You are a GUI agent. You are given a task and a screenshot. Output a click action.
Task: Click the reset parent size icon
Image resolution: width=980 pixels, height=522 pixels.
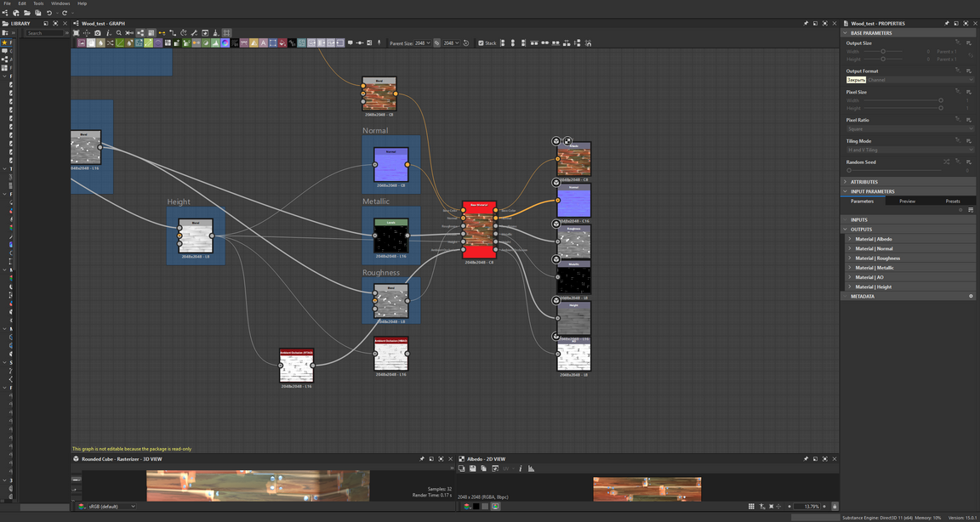[x=466, y=43]
